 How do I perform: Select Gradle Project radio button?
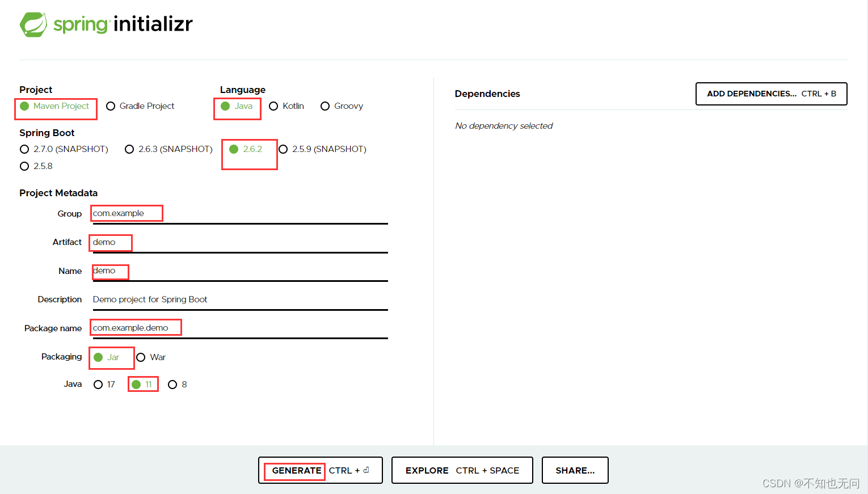[140, 106]
